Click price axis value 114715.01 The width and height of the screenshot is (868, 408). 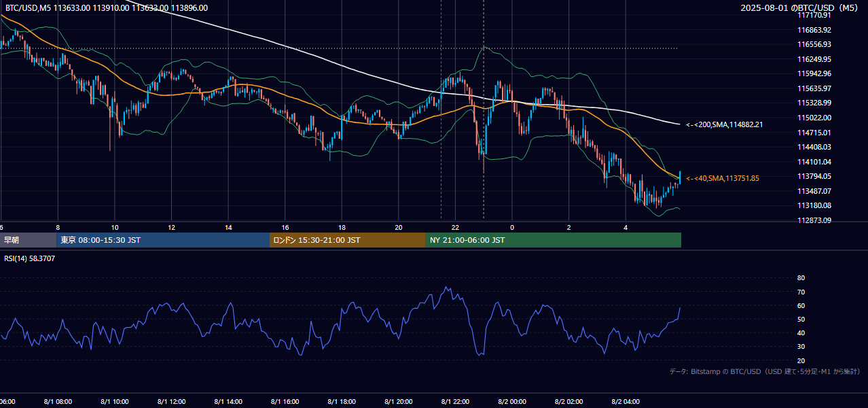[x=814, y=132]
